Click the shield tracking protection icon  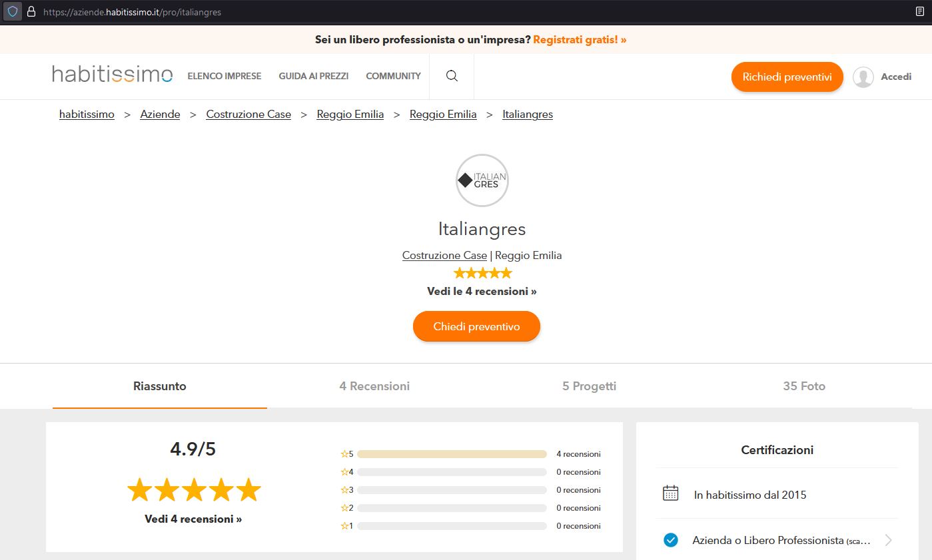[x=13, y=12]
